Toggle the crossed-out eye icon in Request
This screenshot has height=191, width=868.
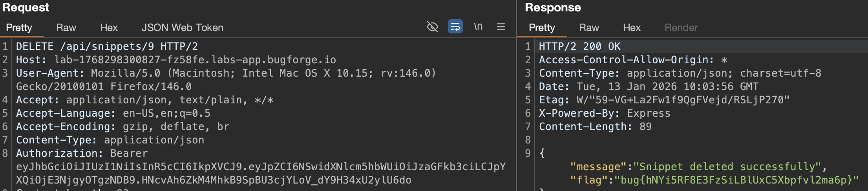coord(432,27)
